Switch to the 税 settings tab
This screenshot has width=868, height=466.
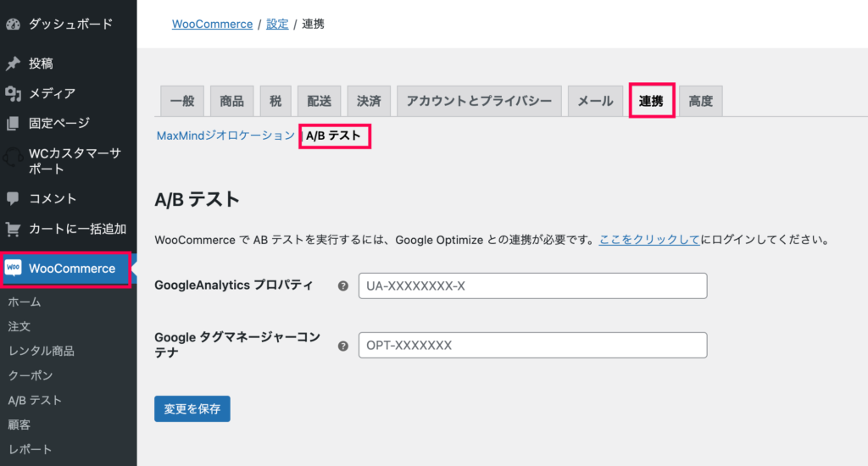point(275,102)
